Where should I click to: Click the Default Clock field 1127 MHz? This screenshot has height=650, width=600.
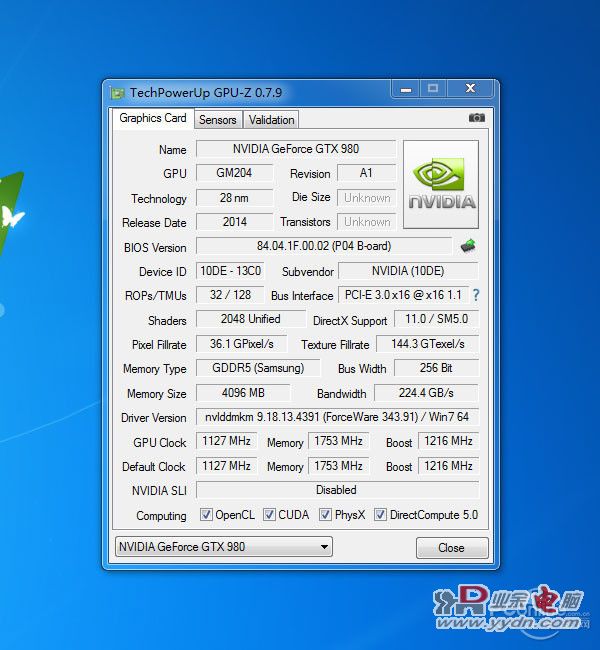coord(226,466)
